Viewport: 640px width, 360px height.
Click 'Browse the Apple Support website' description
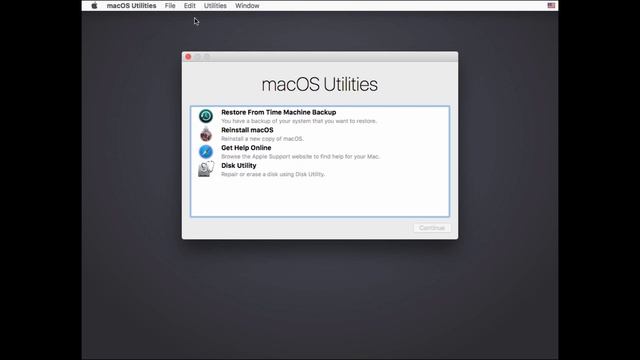pyautogui.click(x=300, y=156)
